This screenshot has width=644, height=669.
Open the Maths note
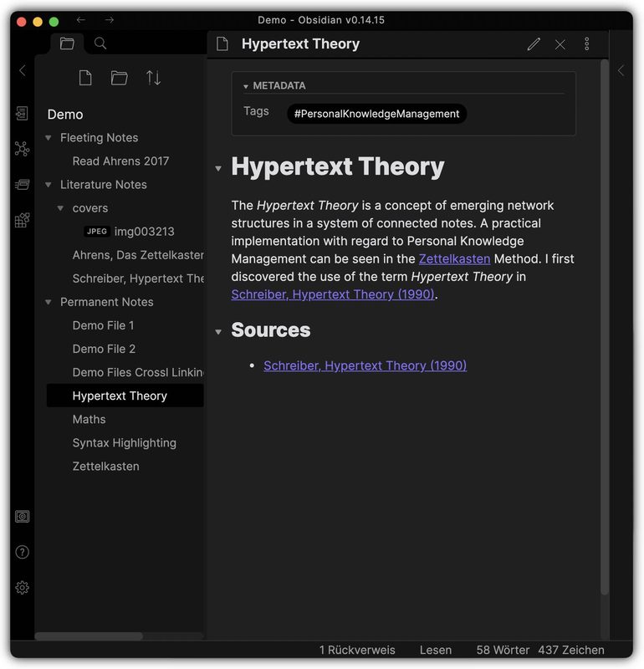89,420
